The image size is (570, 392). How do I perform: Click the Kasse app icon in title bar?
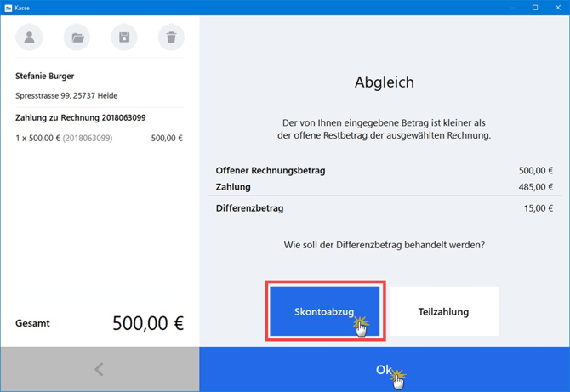point(9,8)
